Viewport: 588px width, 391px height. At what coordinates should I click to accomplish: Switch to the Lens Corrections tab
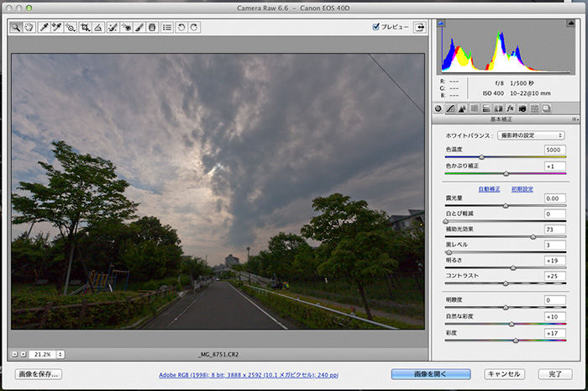(498, 108)
